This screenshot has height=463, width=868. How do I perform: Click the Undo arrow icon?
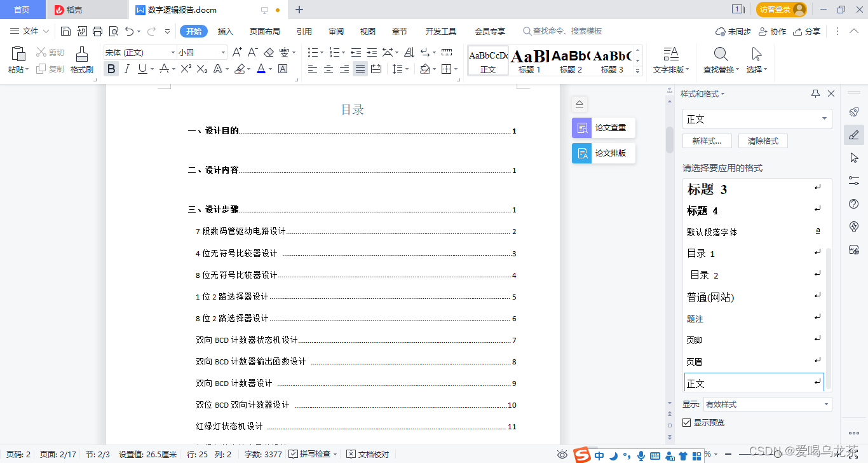[x=129, y=31]
